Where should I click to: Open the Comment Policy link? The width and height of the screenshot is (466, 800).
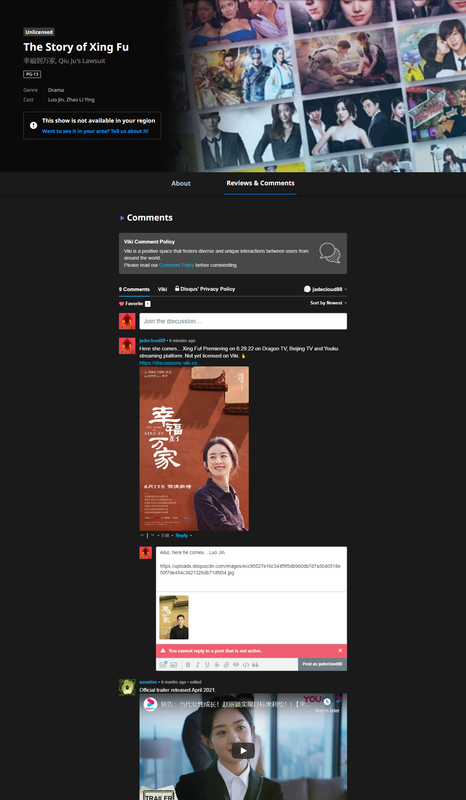(177, 265)
